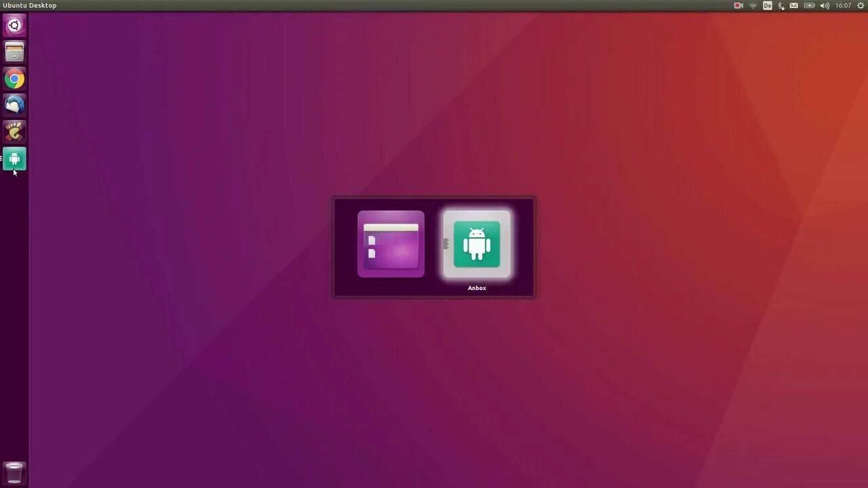
Task: Open the Files manager in launcher
Action: (14, 52)
